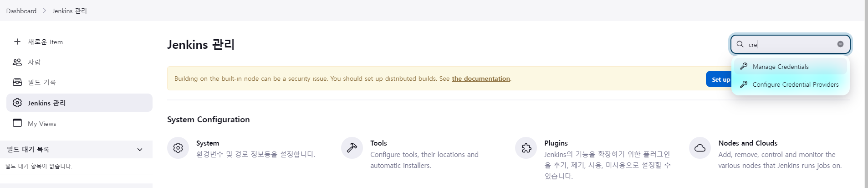Open the documentation link in warning

[x=481, y=78]
